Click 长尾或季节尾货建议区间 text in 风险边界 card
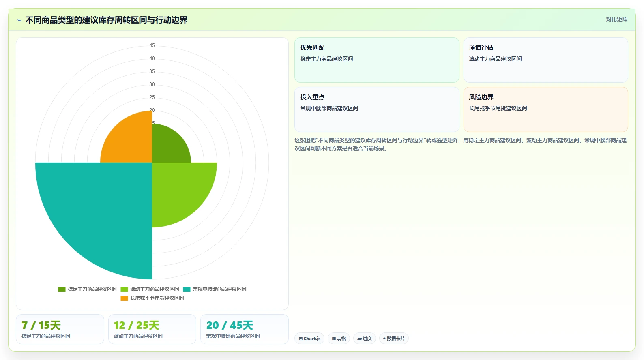Viewport: 644px width, 360px height. pos(498,108)
